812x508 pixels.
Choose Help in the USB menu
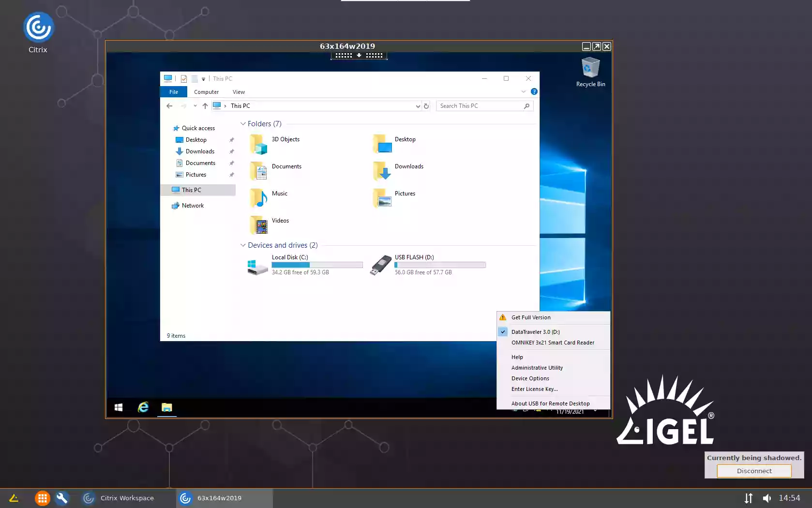click(x=554, y=357)
